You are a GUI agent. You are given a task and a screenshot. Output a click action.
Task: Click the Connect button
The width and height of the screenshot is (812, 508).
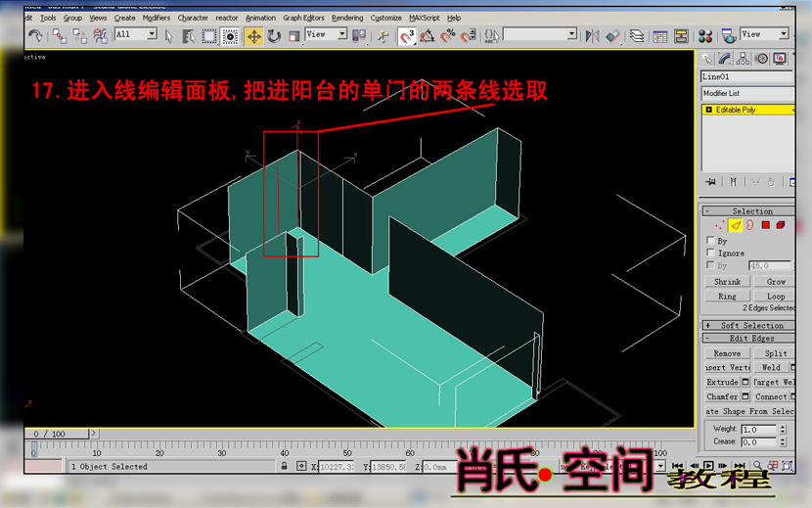coord(771,396)
